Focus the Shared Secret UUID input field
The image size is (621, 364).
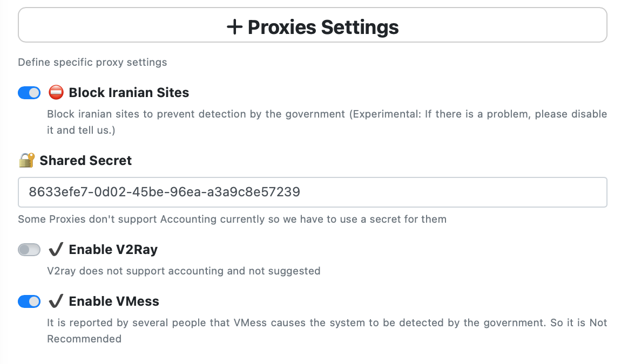click(313, 193)
